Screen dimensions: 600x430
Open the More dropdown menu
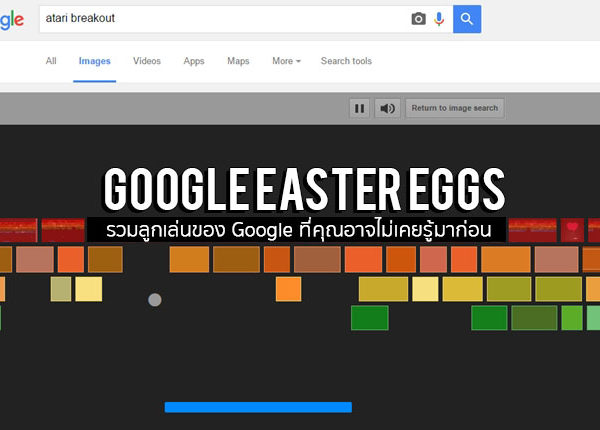point(286,61)
